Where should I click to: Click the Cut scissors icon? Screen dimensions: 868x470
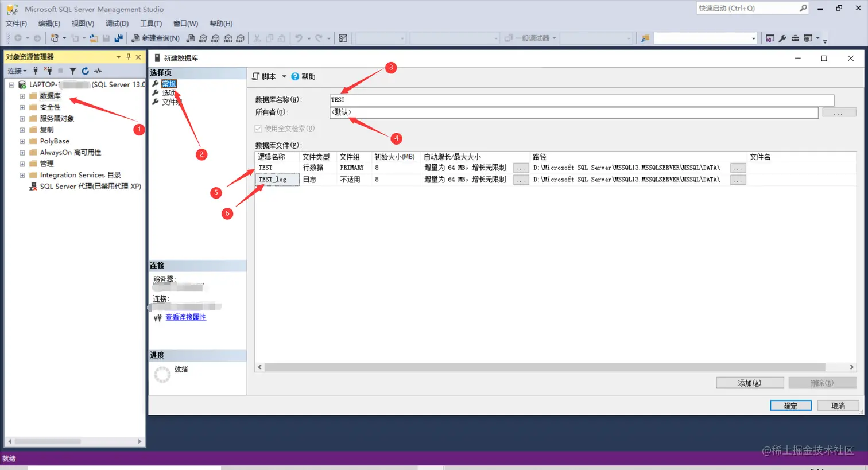257,38
